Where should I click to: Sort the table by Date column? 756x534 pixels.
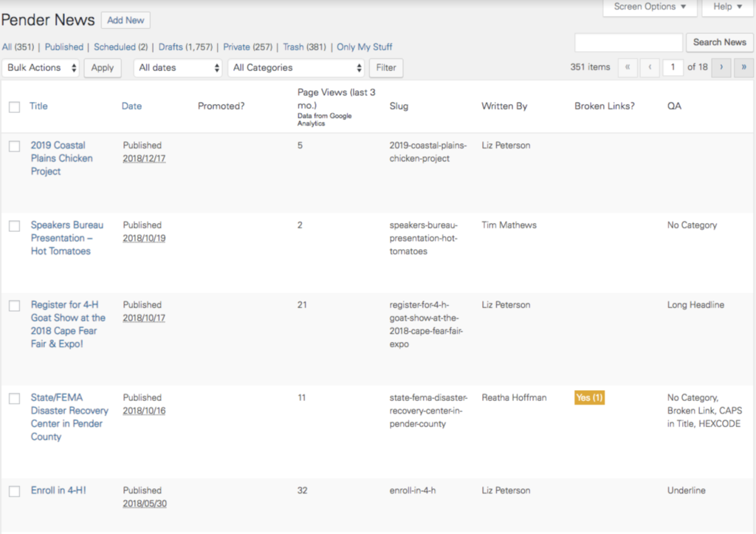[131, 106]
